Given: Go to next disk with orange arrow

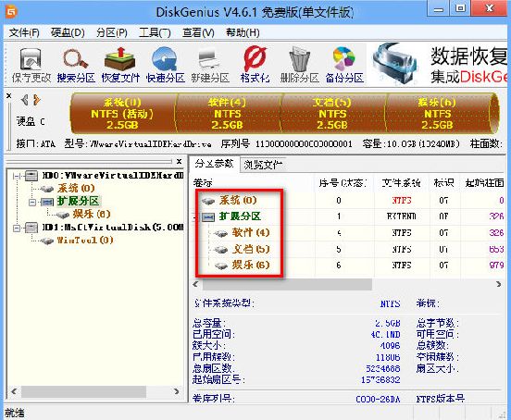Looking at the screenshot, I should [x=37, y=100].
